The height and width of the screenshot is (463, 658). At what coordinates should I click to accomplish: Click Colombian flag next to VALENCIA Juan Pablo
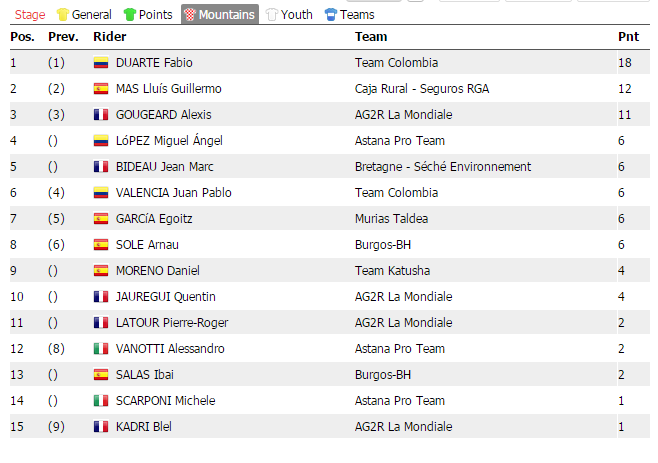[101, 193]
